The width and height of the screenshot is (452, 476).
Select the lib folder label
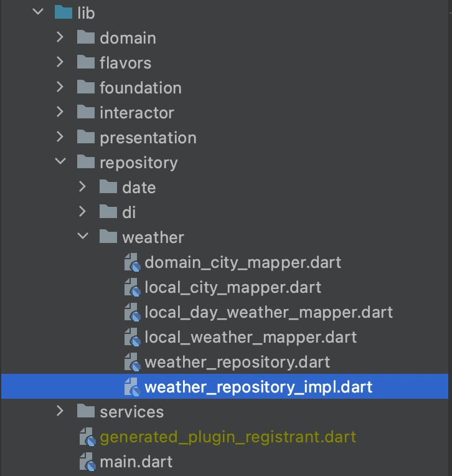coord(86,13)
